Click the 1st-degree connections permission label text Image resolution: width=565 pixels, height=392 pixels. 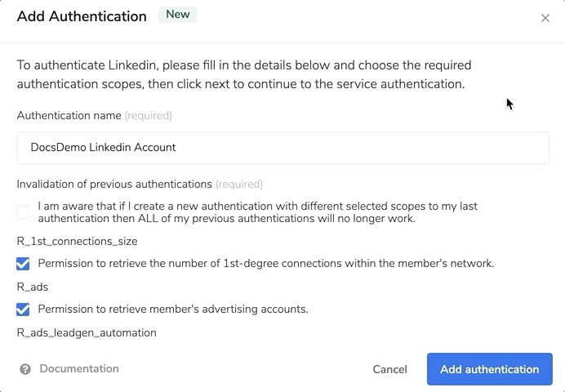[x=266, y=264]
